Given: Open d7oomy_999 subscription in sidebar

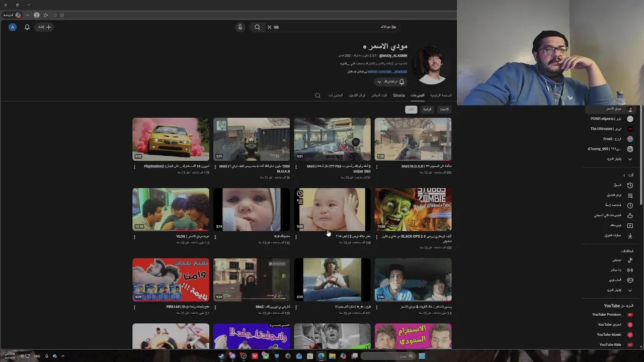Looking at the screenshot, I should tap(611, 149).
